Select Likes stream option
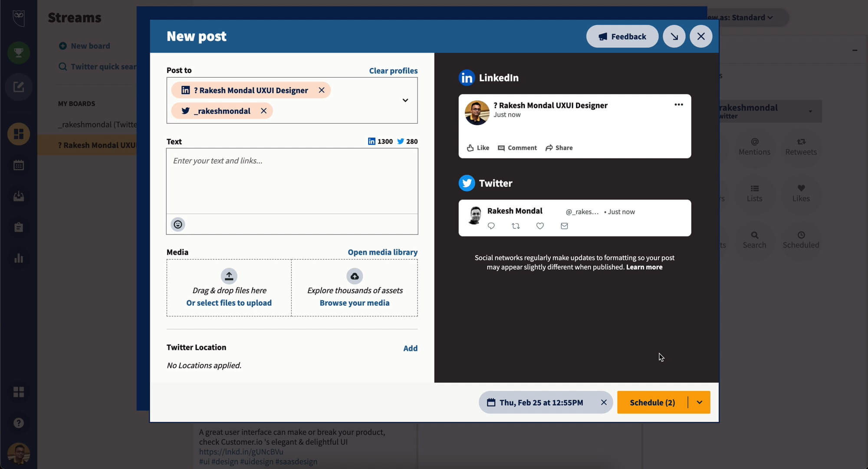The height and width of the screenshot is (469, 868). pos(801,193)
